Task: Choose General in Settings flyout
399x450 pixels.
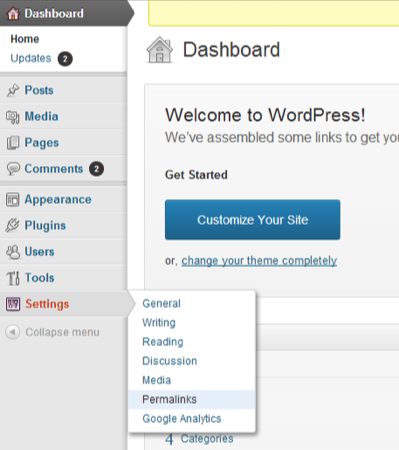Action: tap(161, 304)
